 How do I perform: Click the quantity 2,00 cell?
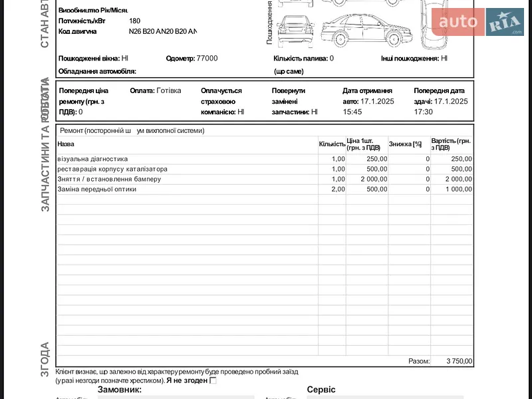click(x=338, y=190)
